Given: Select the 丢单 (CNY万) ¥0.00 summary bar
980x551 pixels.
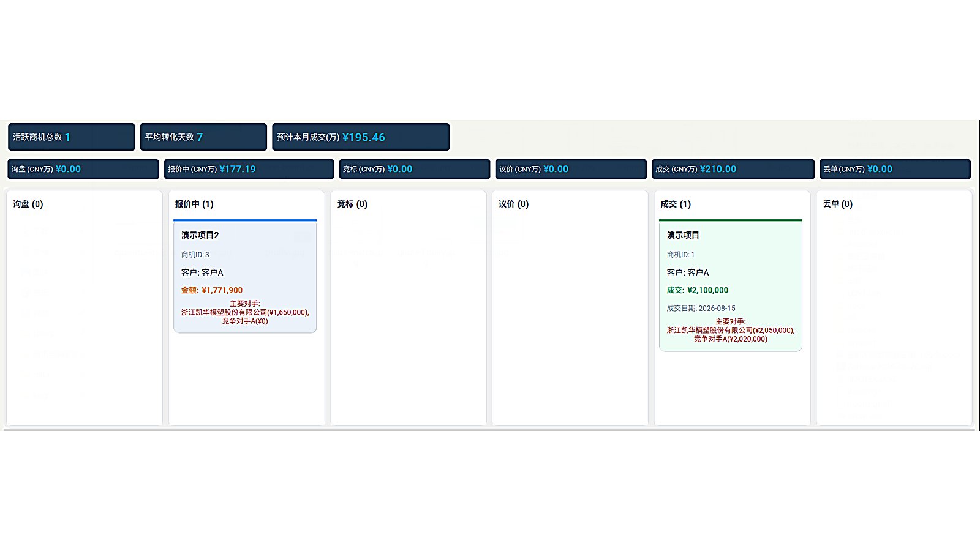Looking at the screenshot, I should (x=895, y=169).
